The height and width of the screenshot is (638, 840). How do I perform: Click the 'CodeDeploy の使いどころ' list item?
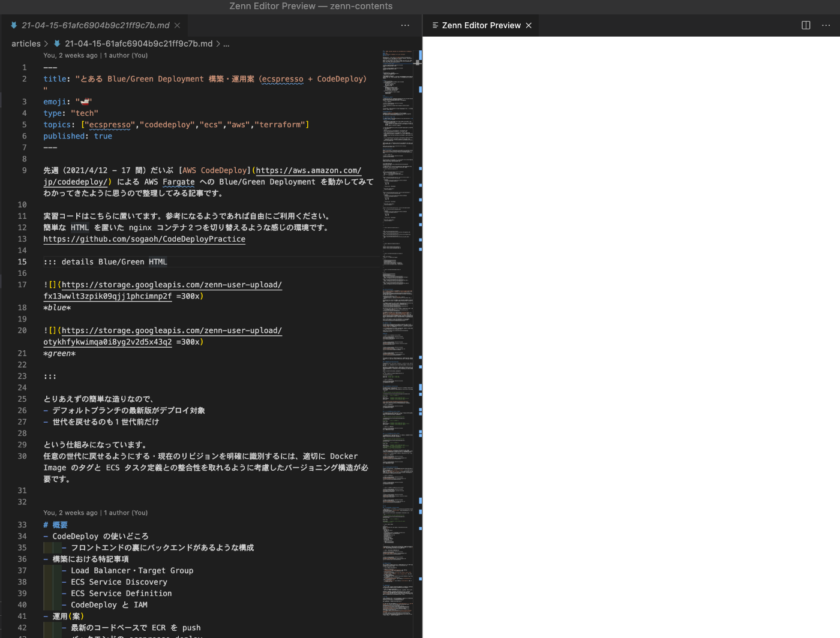(100, 536)
